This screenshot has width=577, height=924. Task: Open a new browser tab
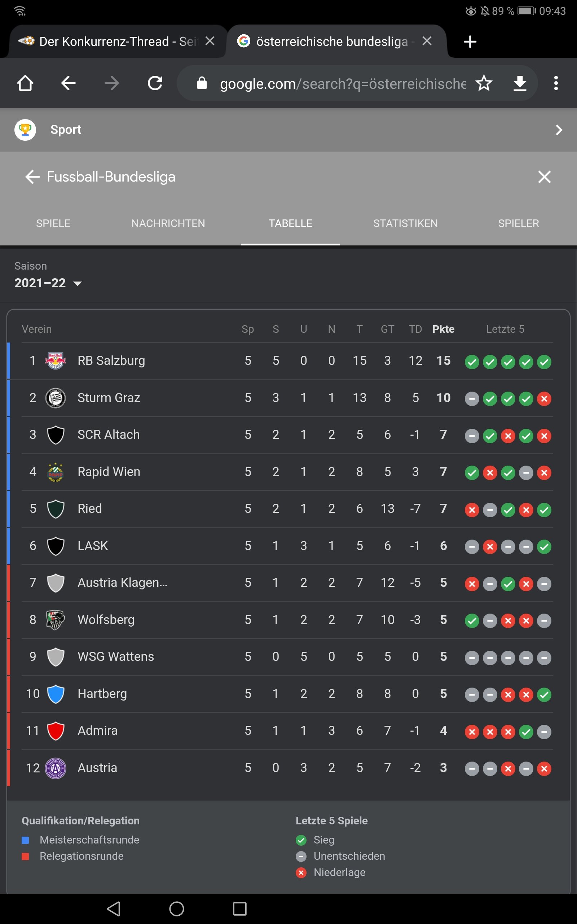(470, 42)
